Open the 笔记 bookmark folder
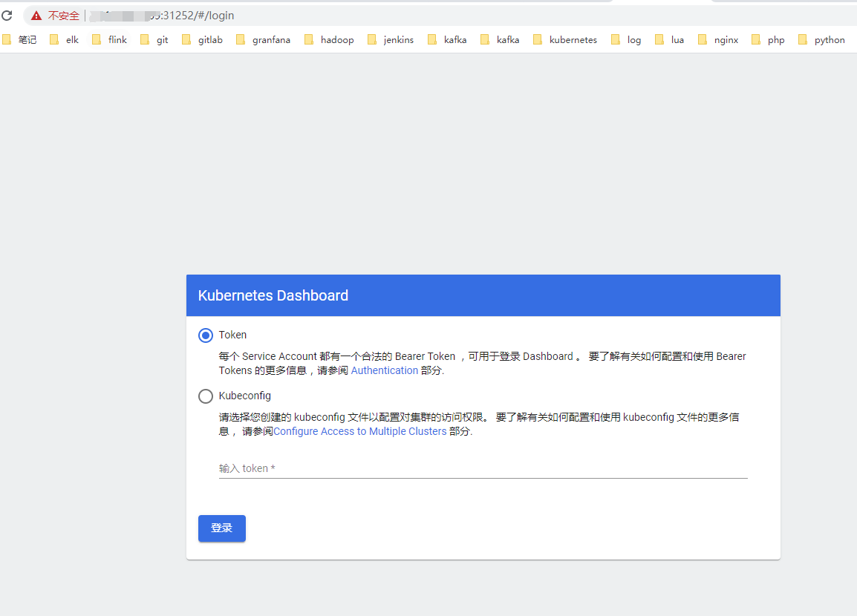 pos(19,39)
